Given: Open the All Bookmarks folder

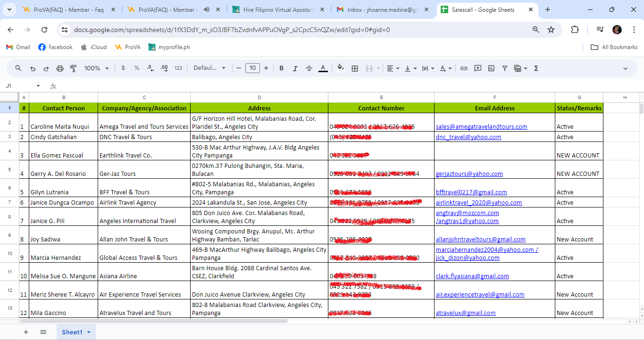Looking at the screenshot, I should [614, 47].
